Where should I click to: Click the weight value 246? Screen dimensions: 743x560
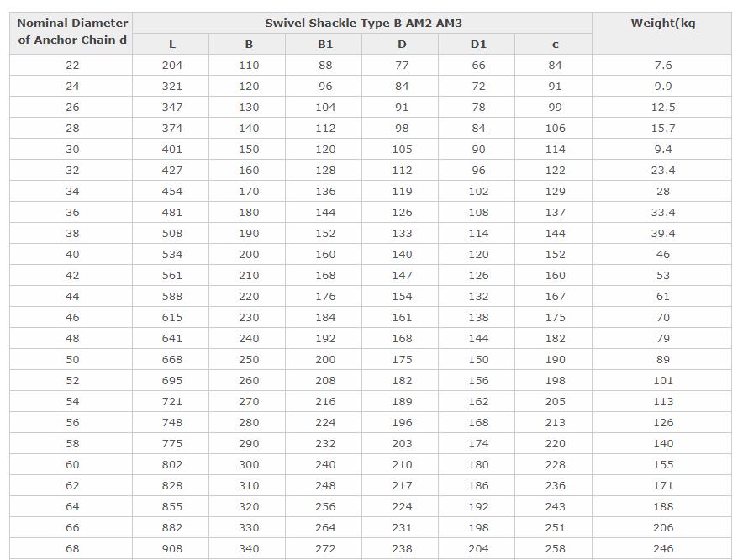point(662,548)
